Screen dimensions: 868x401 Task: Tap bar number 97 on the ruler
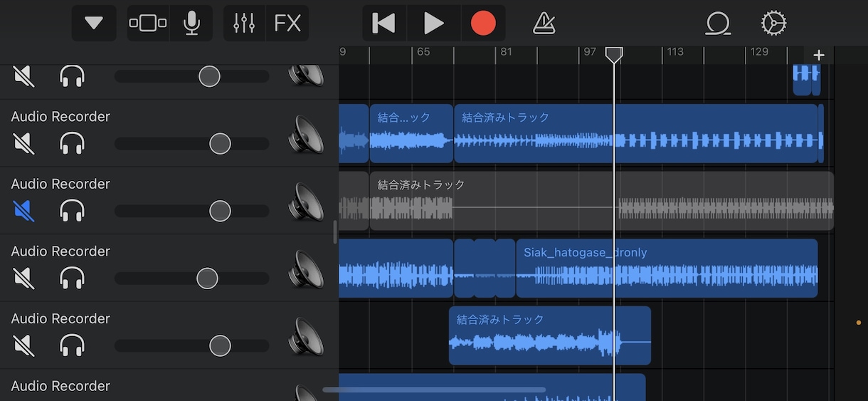(x=590, y=52)
